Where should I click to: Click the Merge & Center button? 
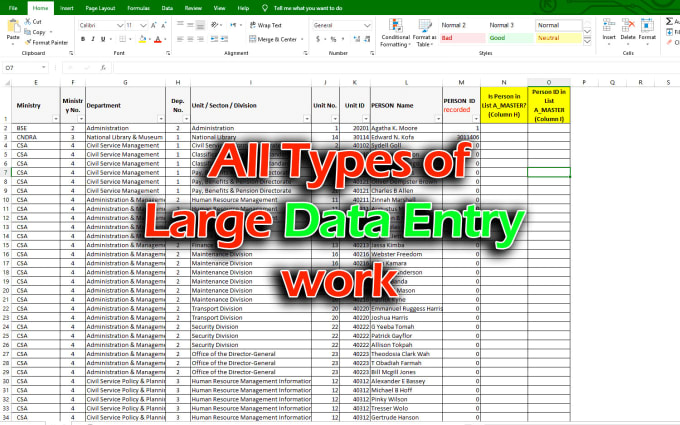273,39
